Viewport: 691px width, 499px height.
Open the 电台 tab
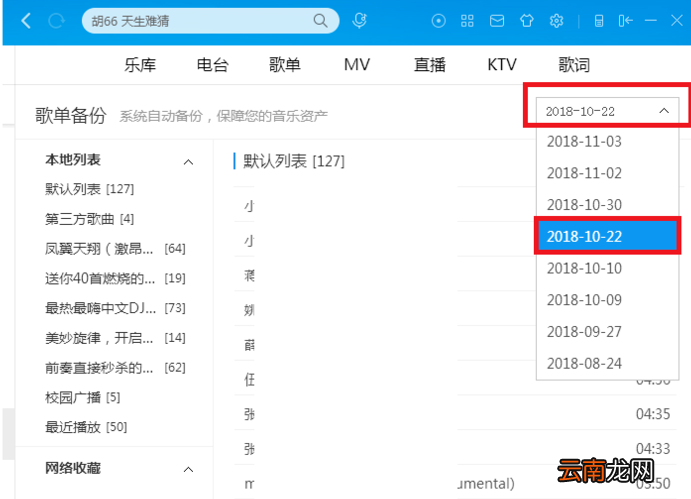212,65
